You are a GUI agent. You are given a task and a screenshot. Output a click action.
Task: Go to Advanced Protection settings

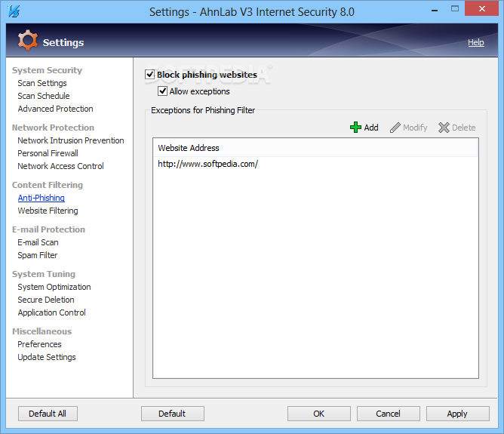coord(55,109)
